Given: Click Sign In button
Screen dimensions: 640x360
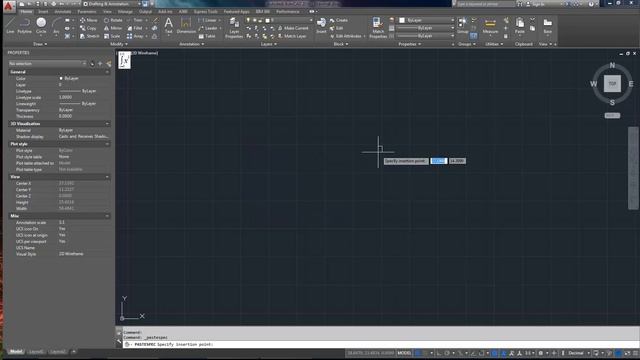Looking at the screenshot, I should pyautogui.click(x=535, y=4).
